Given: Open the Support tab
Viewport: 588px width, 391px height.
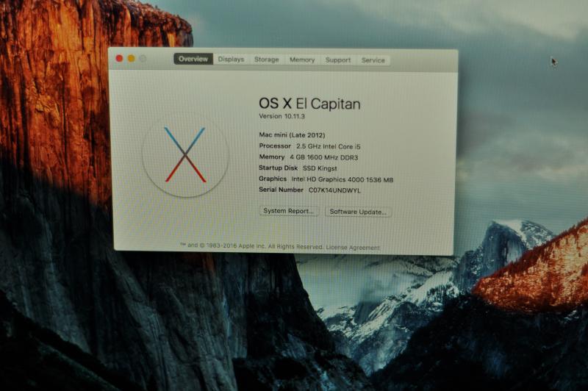Looking at the screenshot, I should click(338, 60).
